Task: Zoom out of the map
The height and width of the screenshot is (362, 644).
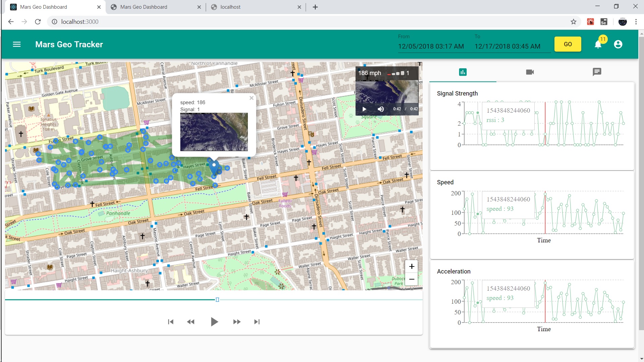Action: 412,279
